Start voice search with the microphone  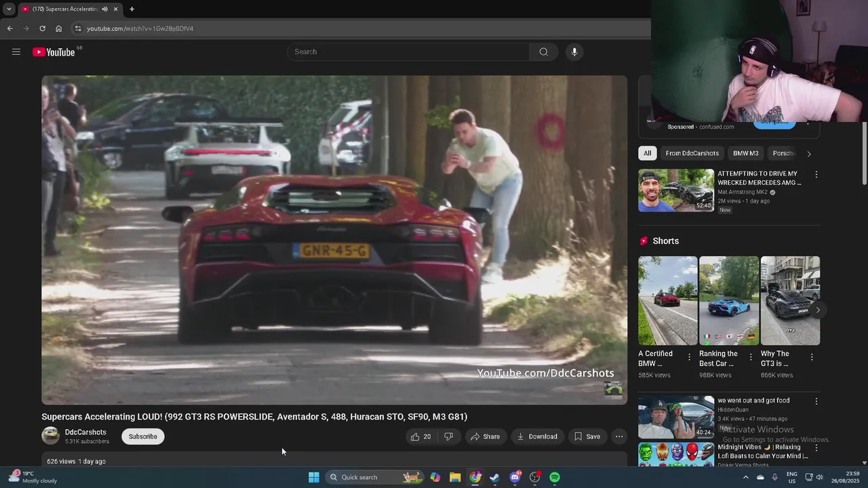pyautogui.click(x=574, y=52)
